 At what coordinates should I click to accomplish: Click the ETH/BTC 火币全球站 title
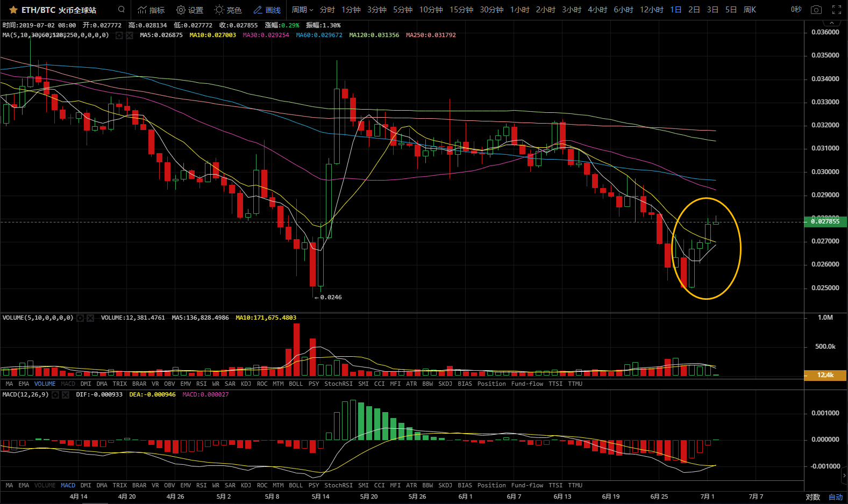coord(59,10)
